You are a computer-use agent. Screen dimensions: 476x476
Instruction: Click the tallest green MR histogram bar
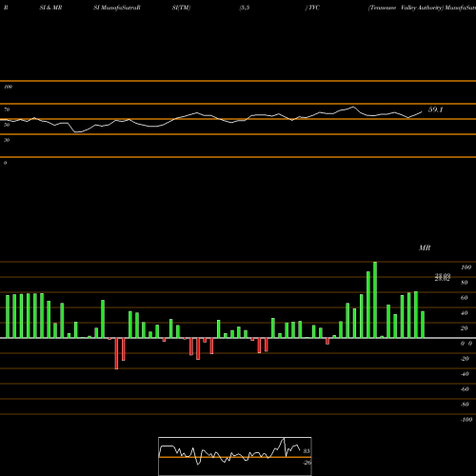tap(375, 300)
